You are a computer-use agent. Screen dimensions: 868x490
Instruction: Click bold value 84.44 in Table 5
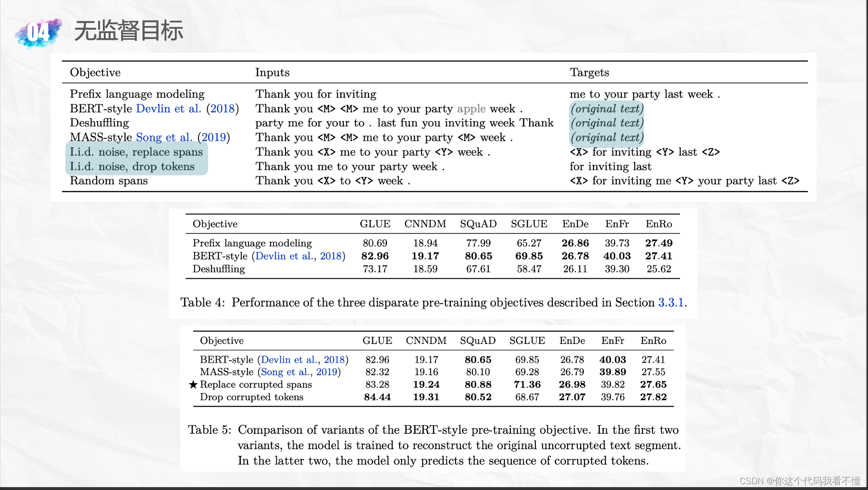377,397
